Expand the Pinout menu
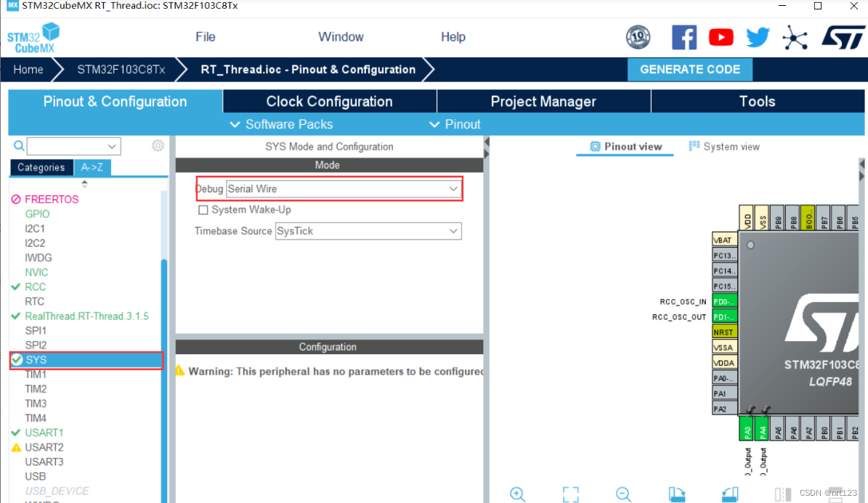868x503 pixels. pyautogui.click(x=455, y=125)
